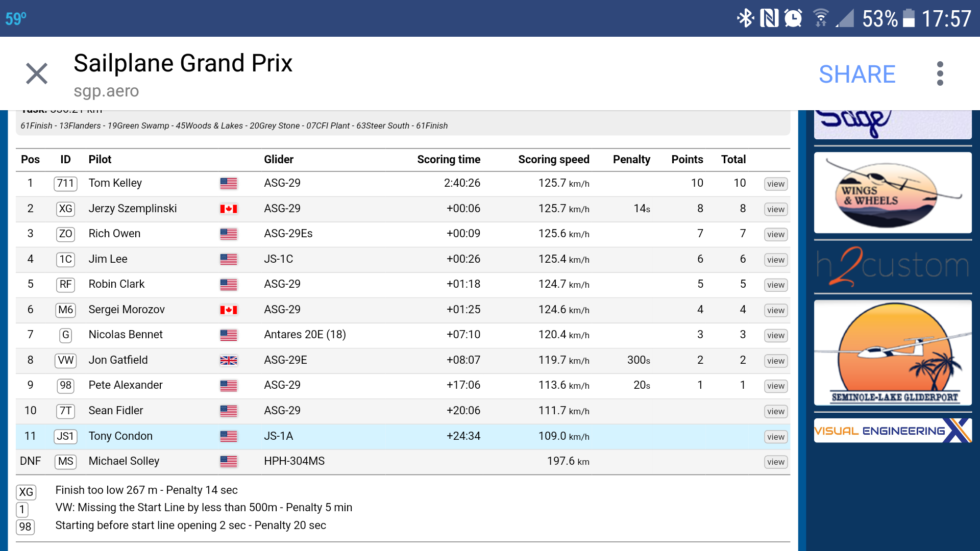
Task: Click the RF ID badge
Action: coord(65,284)
